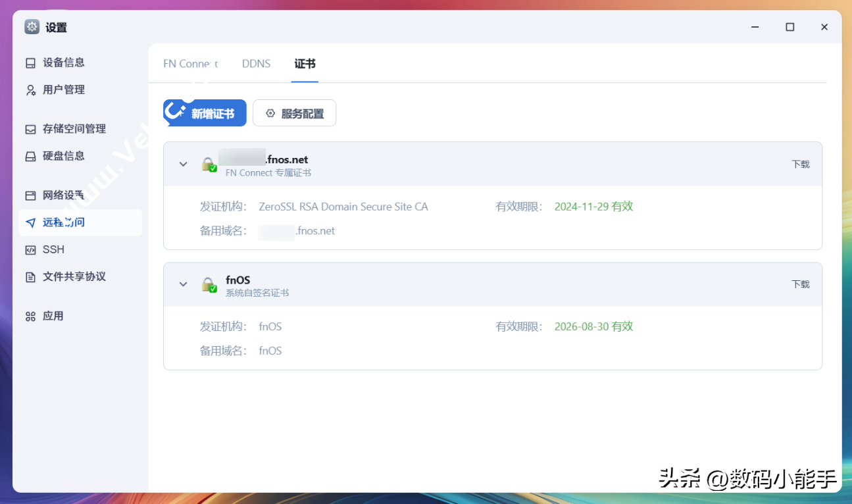852x504 pixels.
Task: Open the 设备信息 section icon in sidebar
Action: coord(30,63)
